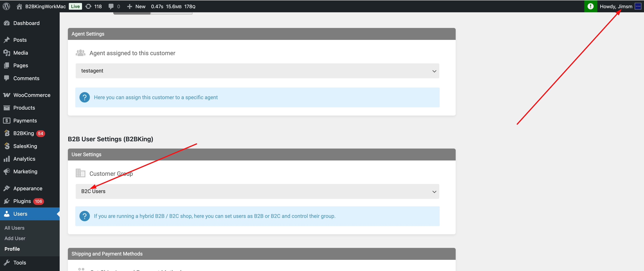This screenshot has height=271, width=644.
Task: Click the Marketing megaphone icon
Action: click(7, 171)
